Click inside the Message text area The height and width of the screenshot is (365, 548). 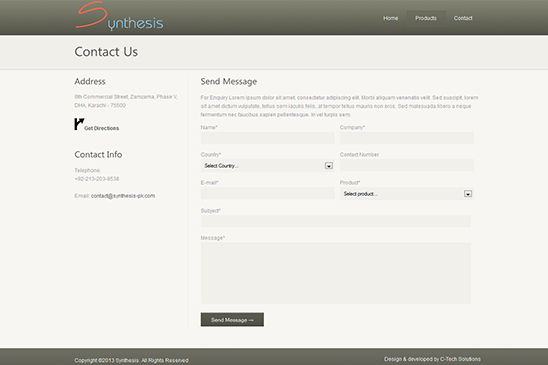[x=336, y=273]
